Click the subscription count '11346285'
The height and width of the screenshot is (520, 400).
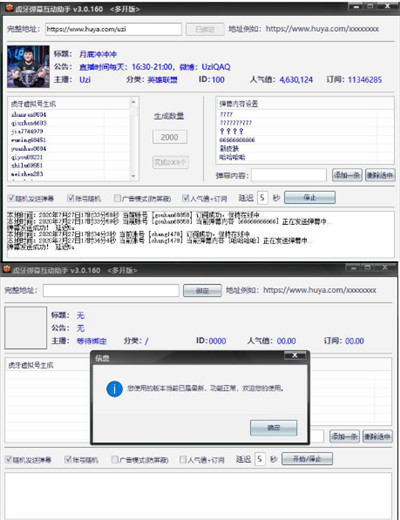[365, 80]
